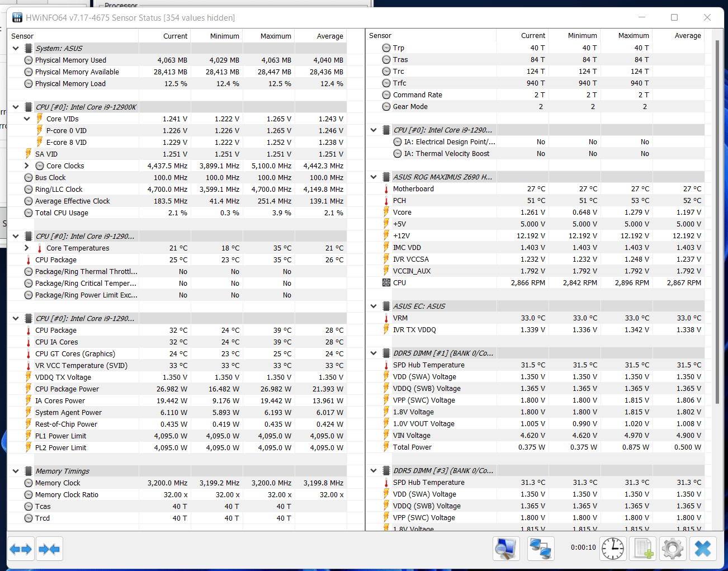The width and height of the screenshot is (728, 571).
Task: Click the icon beside Memory Clock Ratio
Action: pyautogui.click(x=29, y=494)
